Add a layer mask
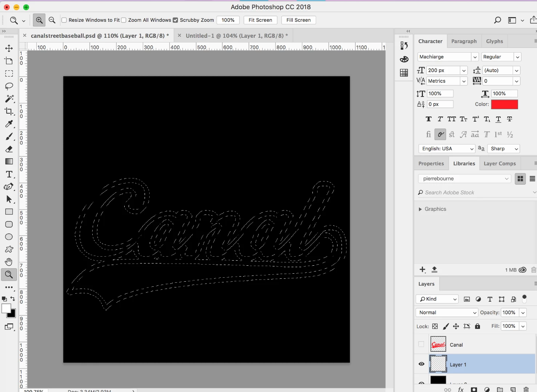 (x=474, y=389)
